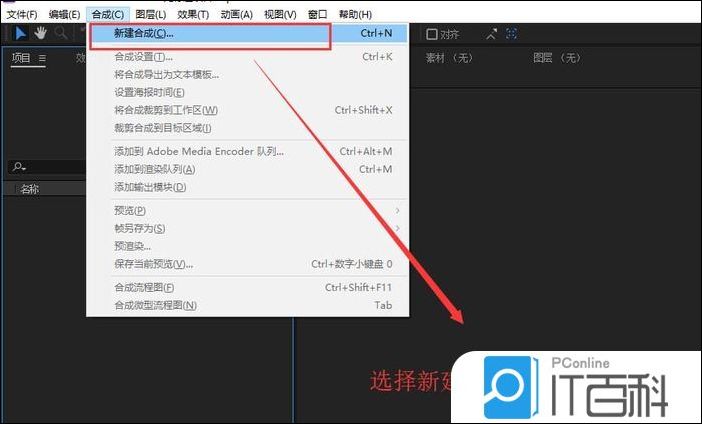Switch to the 素材 (无) tab
The height and width of the screenshot is (424, 702).
[449, 58]
